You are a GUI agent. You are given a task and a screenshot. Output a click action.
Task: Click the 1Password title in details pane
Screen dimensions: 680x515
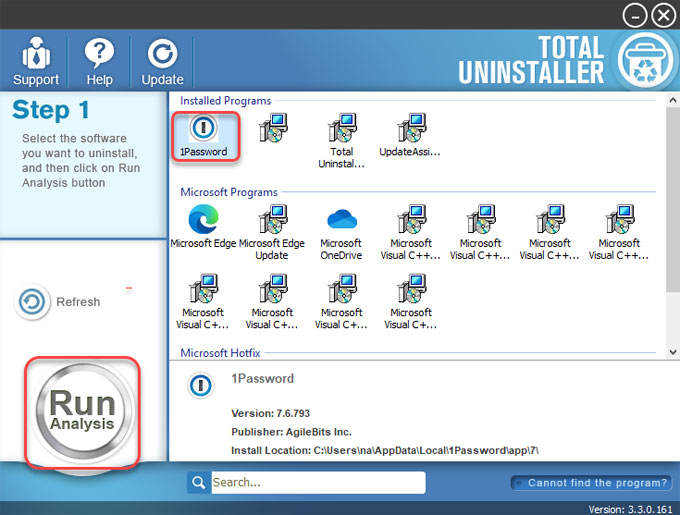(x=262, y=379)
